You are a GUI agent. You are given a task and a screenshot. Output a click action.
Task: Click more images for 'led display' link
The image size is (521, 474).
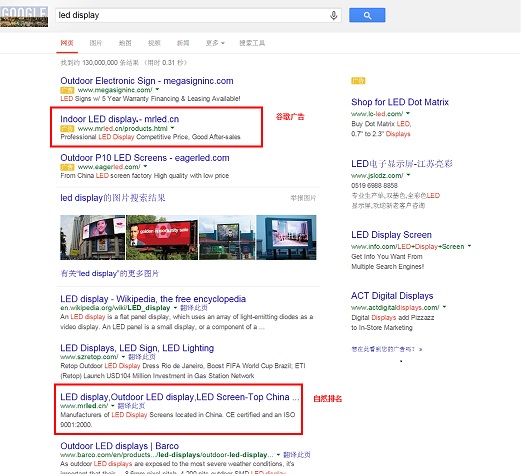pos(109,274)
